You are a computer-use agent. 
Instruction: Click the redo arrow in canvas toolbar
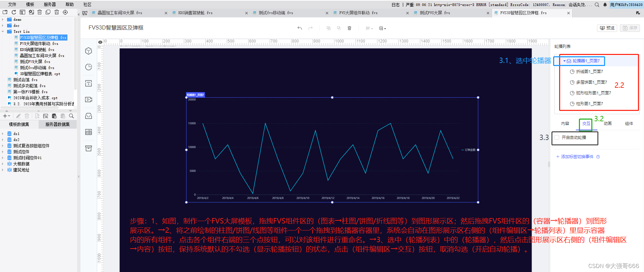pyautogui.click(x=310, y=28)
